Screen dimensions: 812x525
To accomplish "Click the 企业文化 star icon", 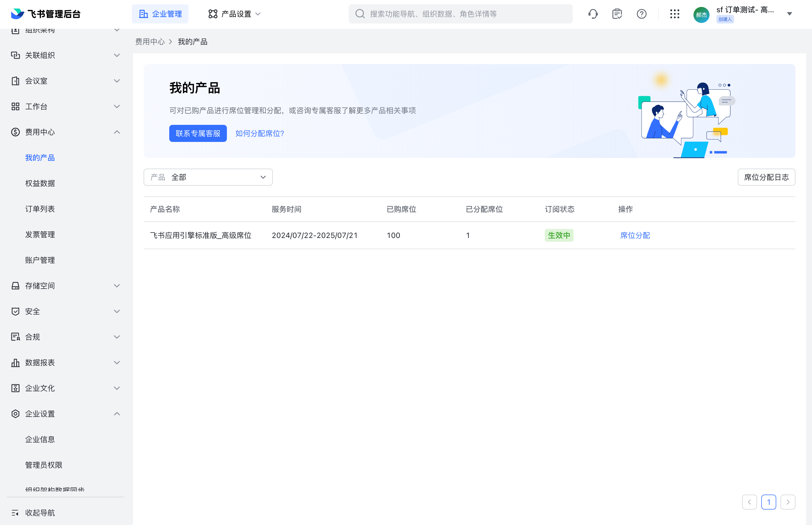I will (x=15, y=388).
